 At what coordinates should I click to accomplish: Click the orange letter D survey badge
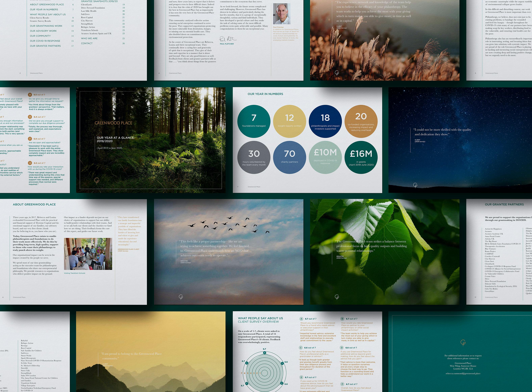coord(30,117)
